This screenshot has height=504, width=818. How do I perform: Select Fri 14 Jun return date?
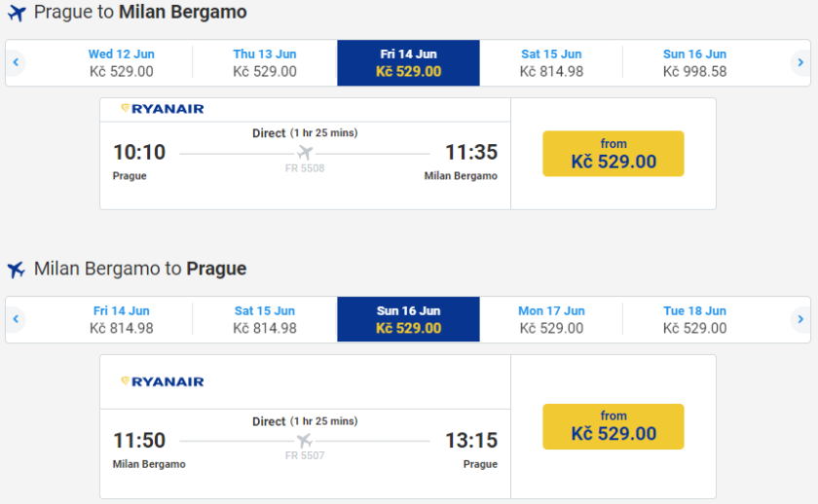click(122, 319)
